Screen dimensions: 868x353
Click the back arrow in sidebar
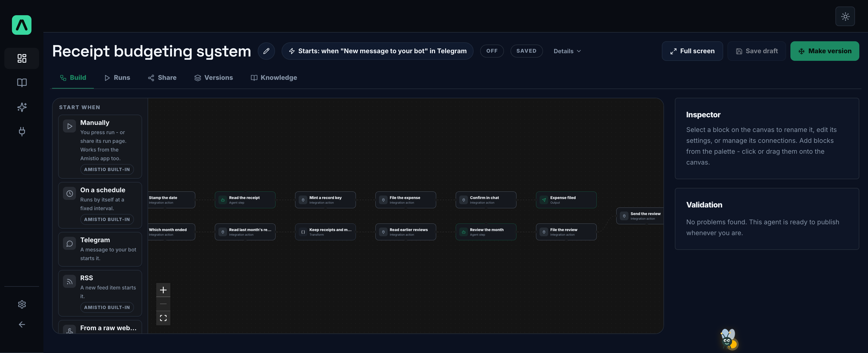[22, 324]
